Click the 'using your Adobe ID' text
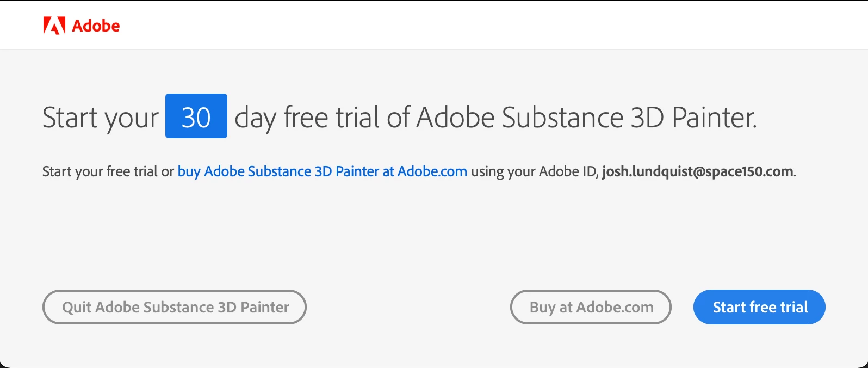The width and height of the screenshot is (868, 368). click(x=535, y=171)
